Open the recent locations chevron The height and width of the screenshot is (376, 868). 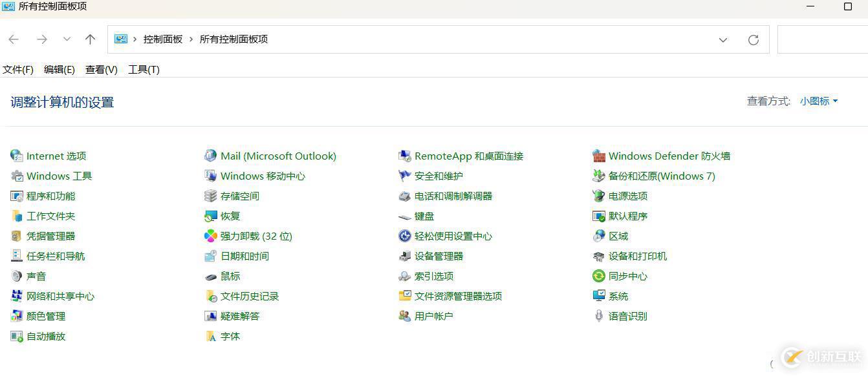(x=67, y=39)
